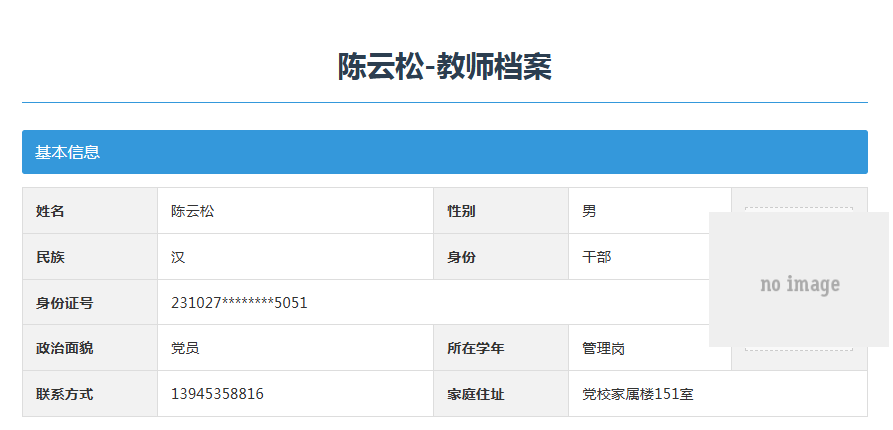Select the 基本信息 section header bar
The image size is (893, 430).
444,152
